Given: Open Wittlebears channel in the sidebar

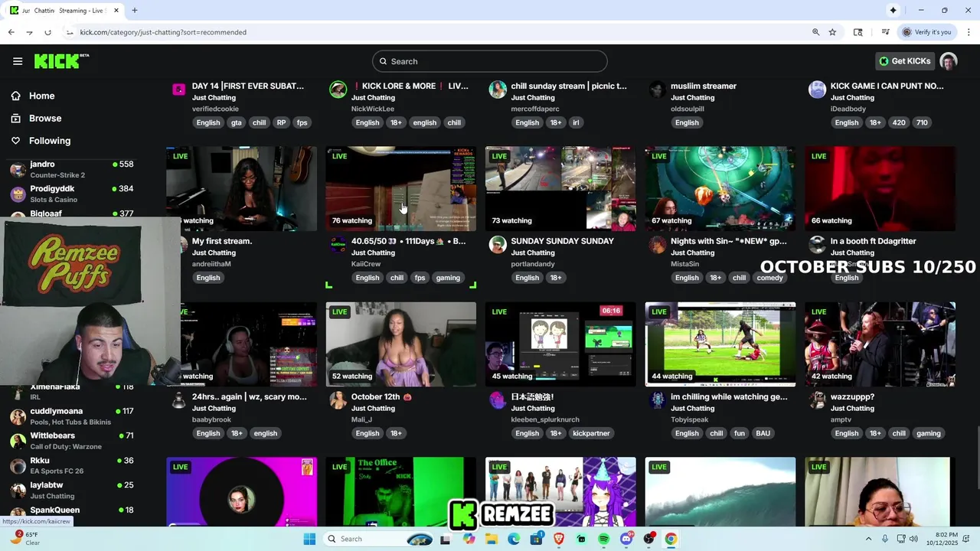Looking at the screenshot, I should click(x=71, y=441).
